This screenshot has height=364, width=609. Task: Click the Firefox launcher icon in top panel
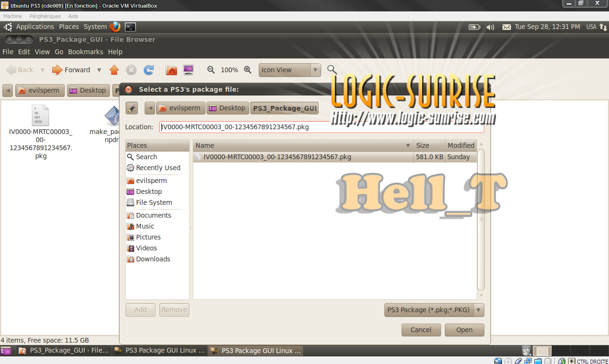coord(115,27)
